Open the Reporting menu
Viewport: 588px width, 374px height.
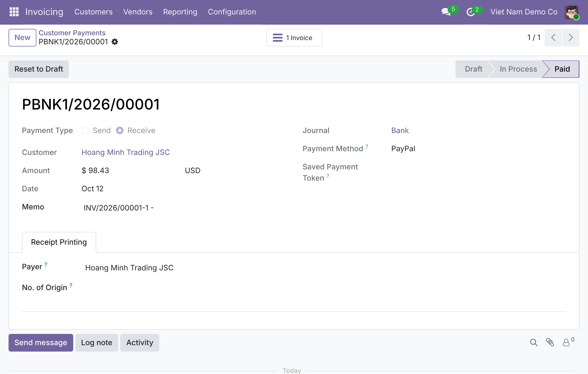[180, 12]
